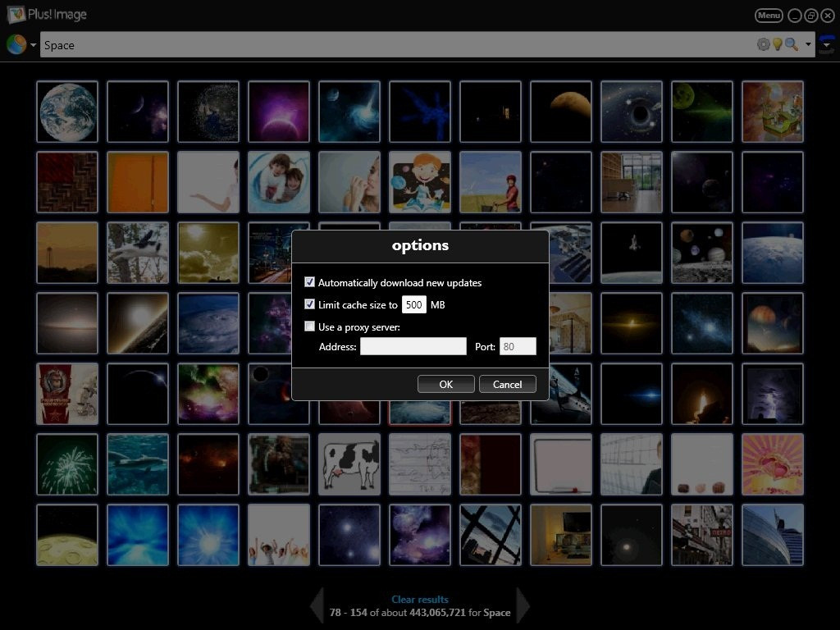This screenshot has height=630, width=840.
Task: Click the options dialog title
Action: pos(420,245)
